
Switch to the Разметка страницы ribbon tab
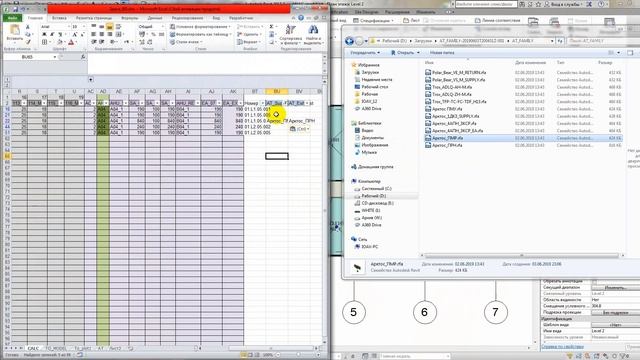point(94,18)
